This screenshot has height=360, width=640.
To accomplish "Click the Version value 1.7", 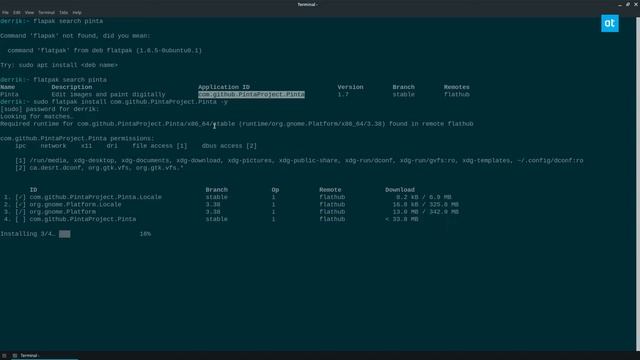I will point(343,94).
